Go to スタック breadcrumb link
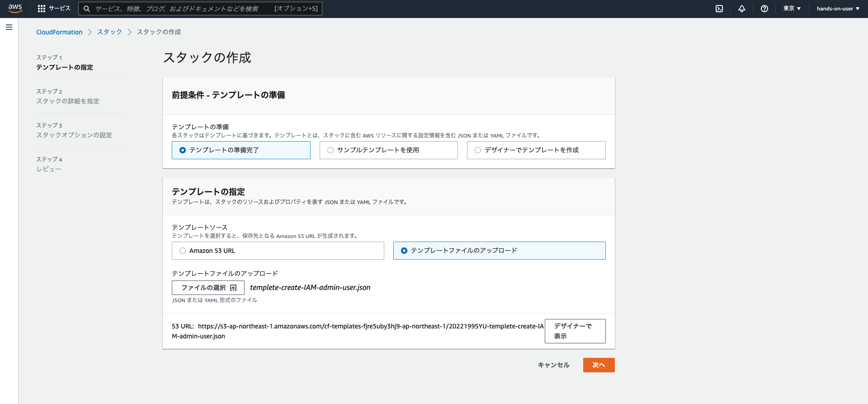The width and height of the screenshot is (868, 404). (x=109, y=32)
